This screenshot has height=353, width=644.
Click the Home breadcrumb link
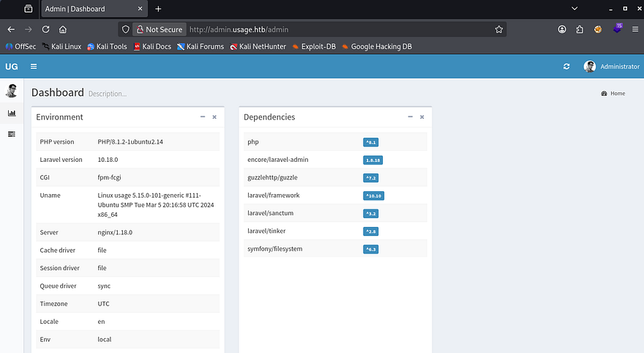point(613,94)
